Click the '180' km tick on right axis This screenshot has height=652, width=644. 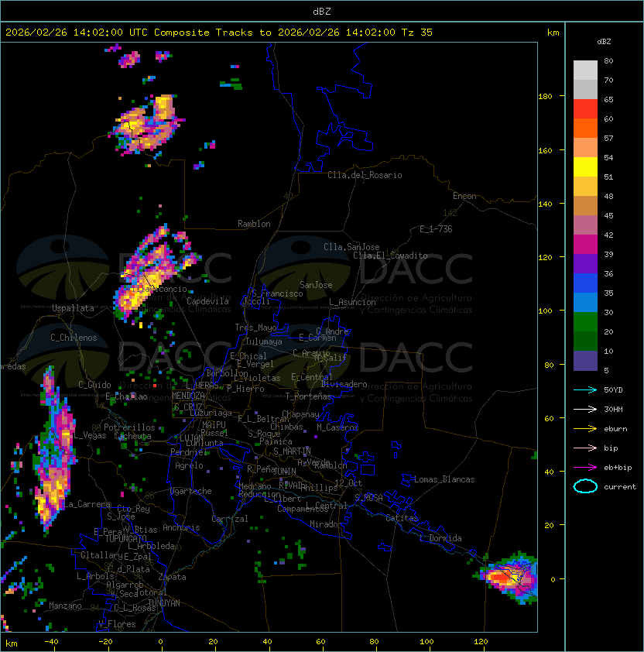point(545,97)
